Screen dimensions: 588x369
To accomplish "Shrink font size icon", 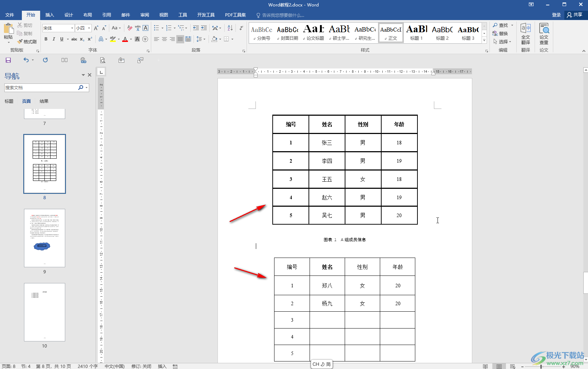I will coord(104,28).
